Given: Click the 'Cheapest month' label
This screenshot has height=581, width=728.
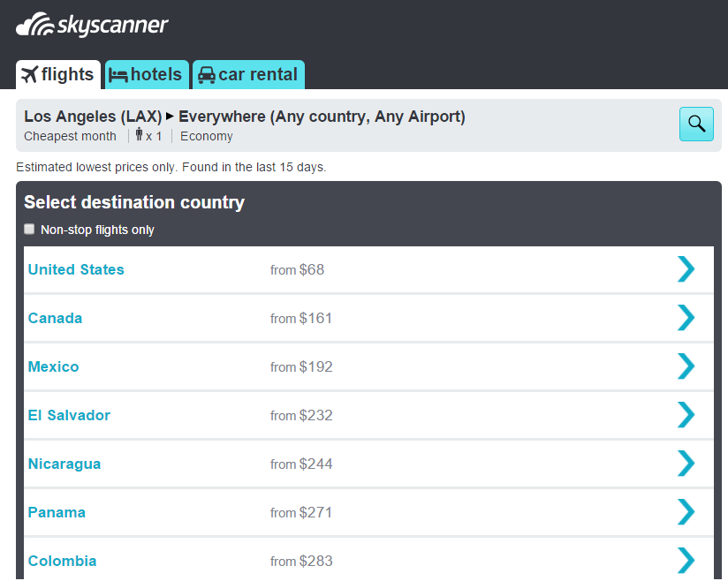Looking at the screenshot, I should (x=70, y=137).
